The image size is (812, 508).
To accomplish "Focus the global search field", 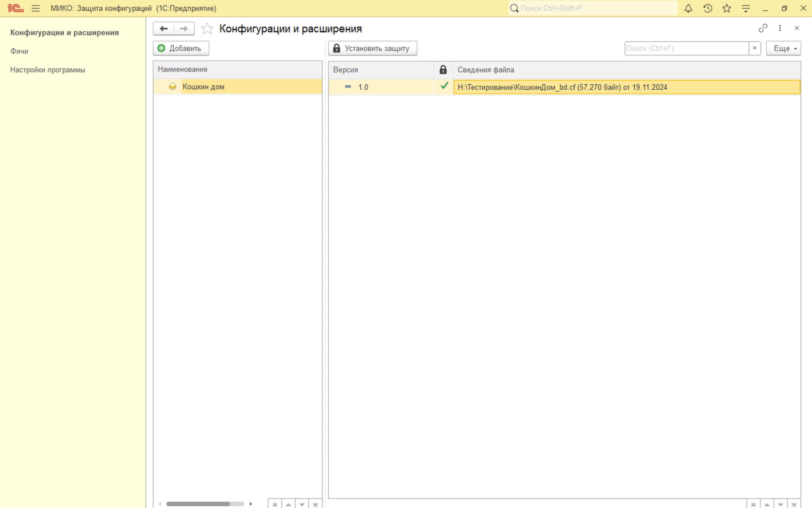I will [593, 8].
